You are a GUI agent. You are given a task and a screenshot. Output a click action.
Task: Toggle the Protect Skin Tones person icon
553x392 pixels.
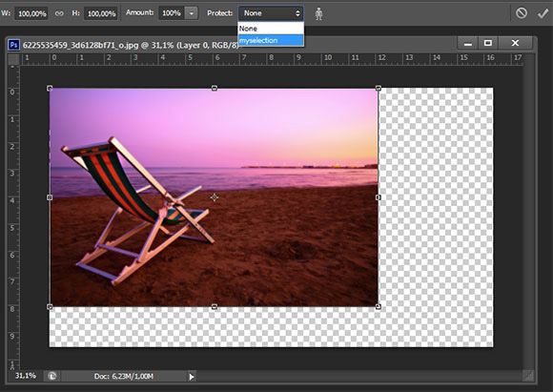[318, 13]
